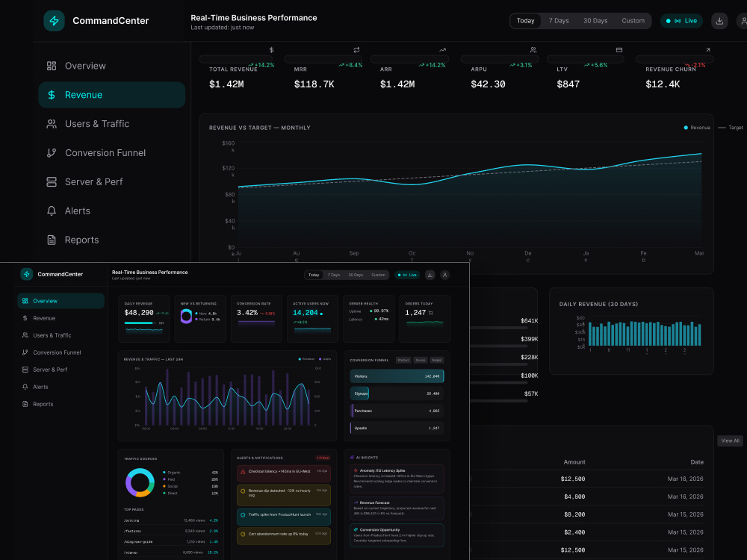Click New vs Returning donut icon

tap(186, 316)
